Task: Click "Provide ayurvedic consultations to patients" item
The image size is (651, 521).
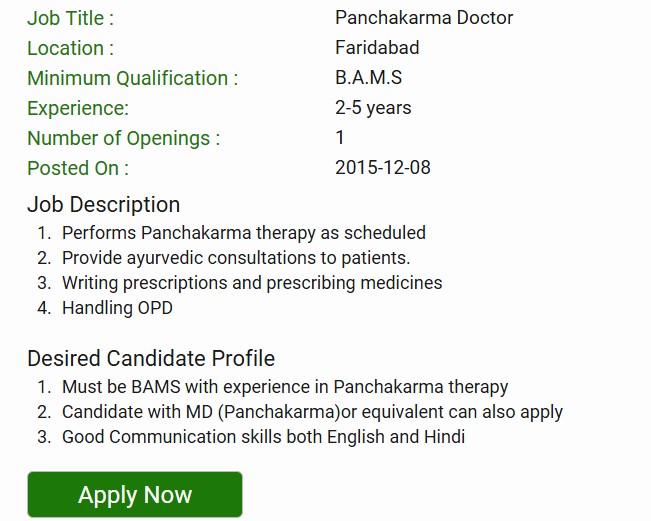Action: [x=236, y=258]
